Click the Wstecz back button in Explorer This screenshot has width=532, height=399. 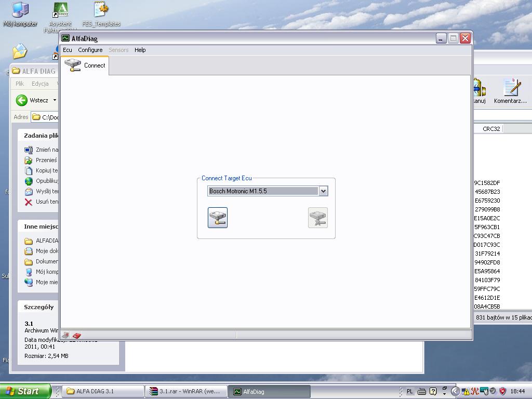32,100
